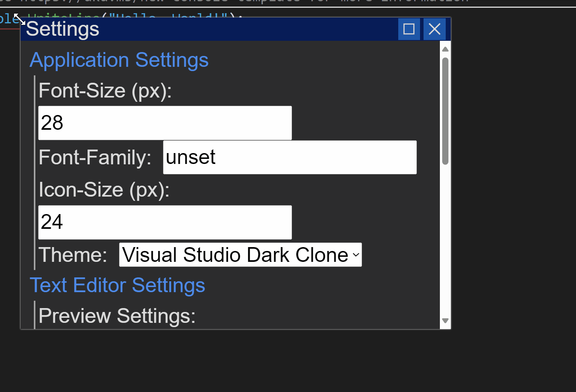Click the 'Theme:' label
The width and height of the screenshot is (576, 392).
72,254
